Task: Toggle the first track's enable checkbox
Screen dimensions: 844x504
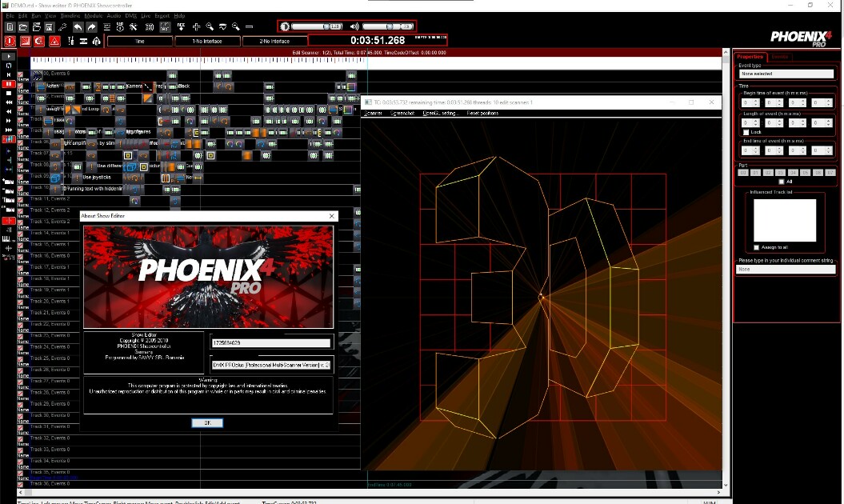Action: coord(21,74)
